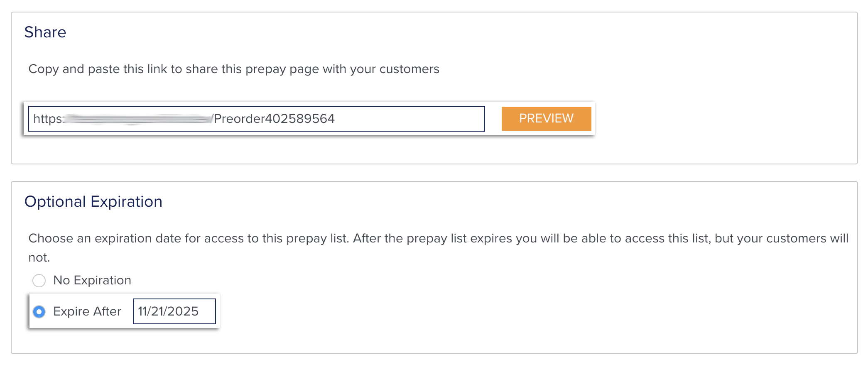Screen dimensions: 868x367
Task: Click the blurred domain part of the URL
Action: [137, 119]
